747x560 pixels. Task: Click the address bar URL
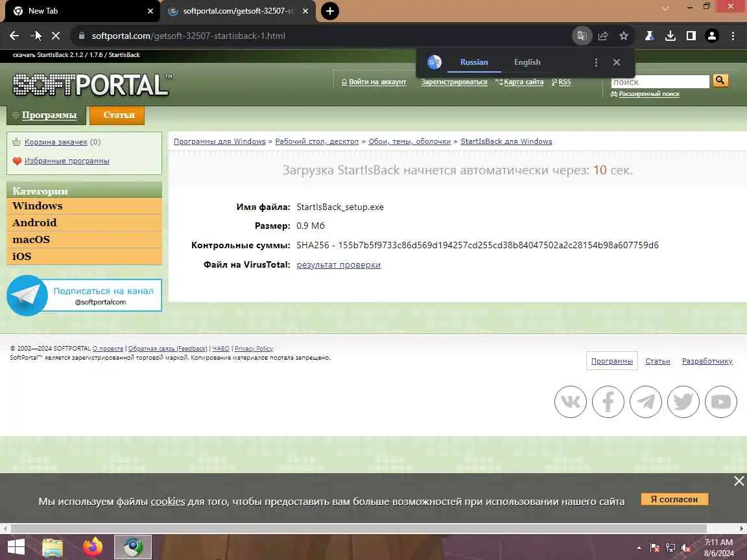point(188,36)
